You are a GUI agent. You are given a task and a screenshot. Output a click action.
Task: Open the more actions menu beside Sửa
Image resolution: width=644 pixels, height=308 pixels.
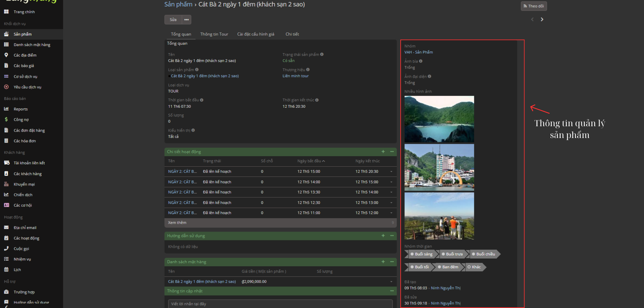187,20
